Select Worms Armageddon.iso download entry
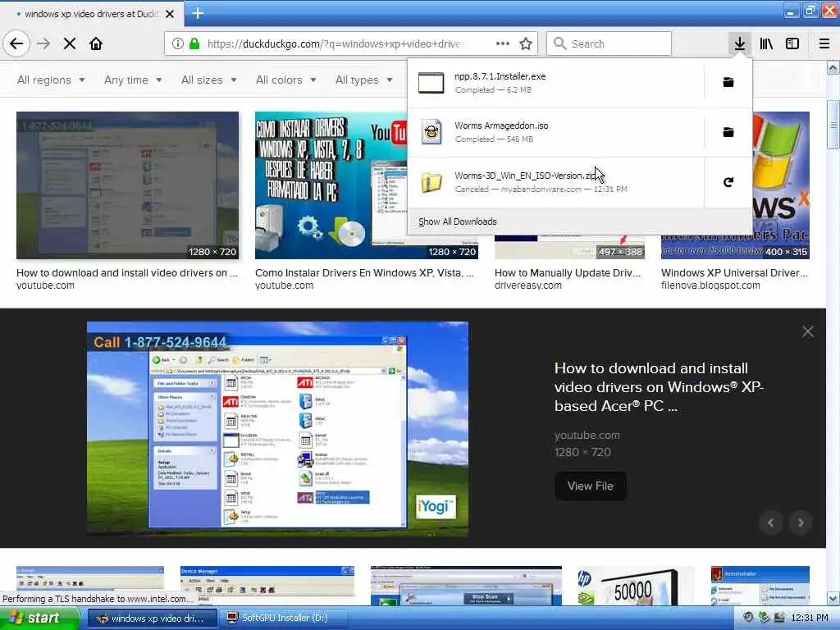This screenshot has height=630, width=840. click(555, 132)
